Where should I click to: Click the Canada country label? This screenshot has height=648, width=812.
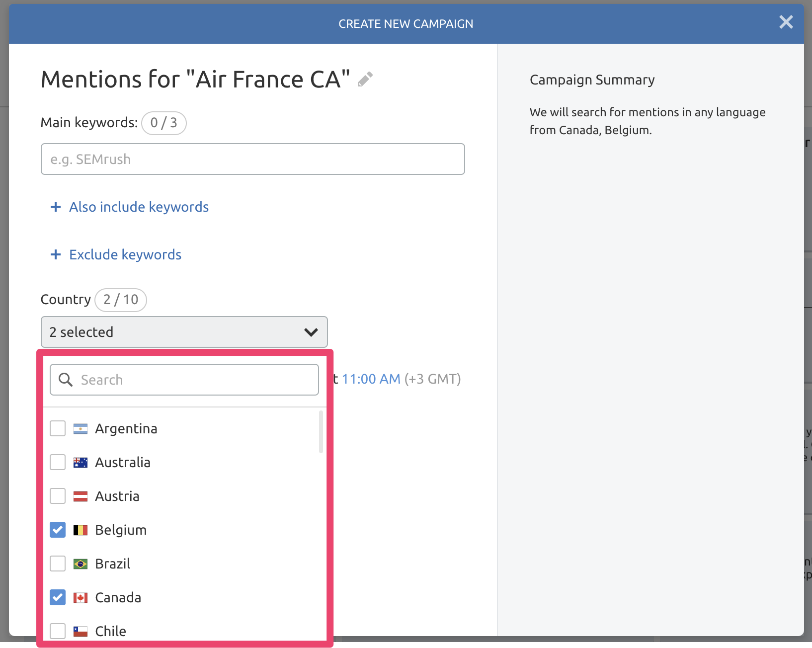[118, 597]
